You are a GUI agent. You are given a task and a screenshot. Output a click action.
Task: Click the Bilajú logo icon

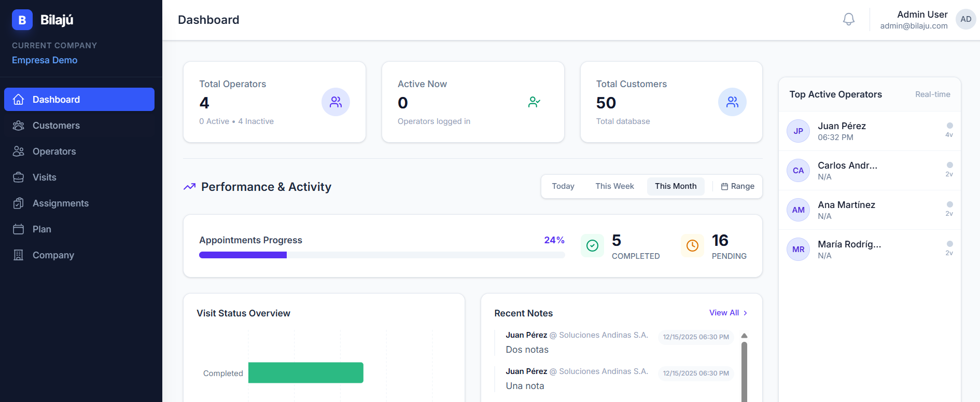coord(22,20)
